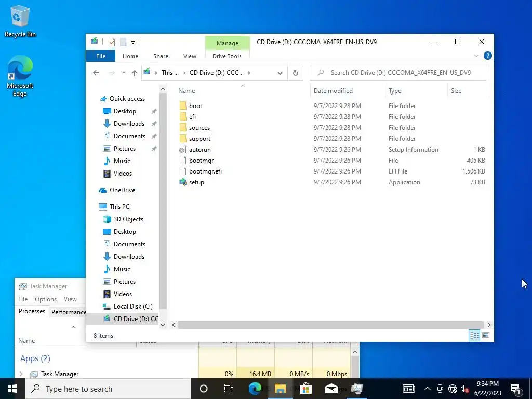Open the Mail app from taskbar

coord(331,389)
